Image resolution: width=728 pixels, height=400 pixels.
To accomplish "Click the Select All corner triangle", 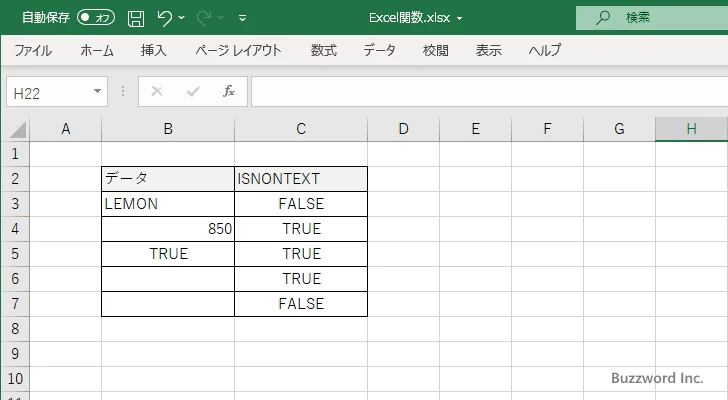I will [x=17, y=129].
